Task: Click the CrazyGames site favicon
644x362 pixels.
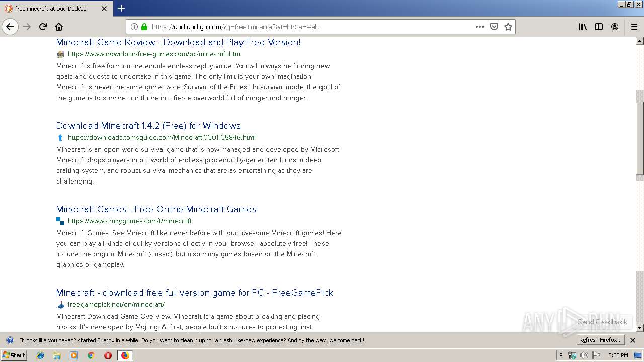Action: [x=60, y=221]
